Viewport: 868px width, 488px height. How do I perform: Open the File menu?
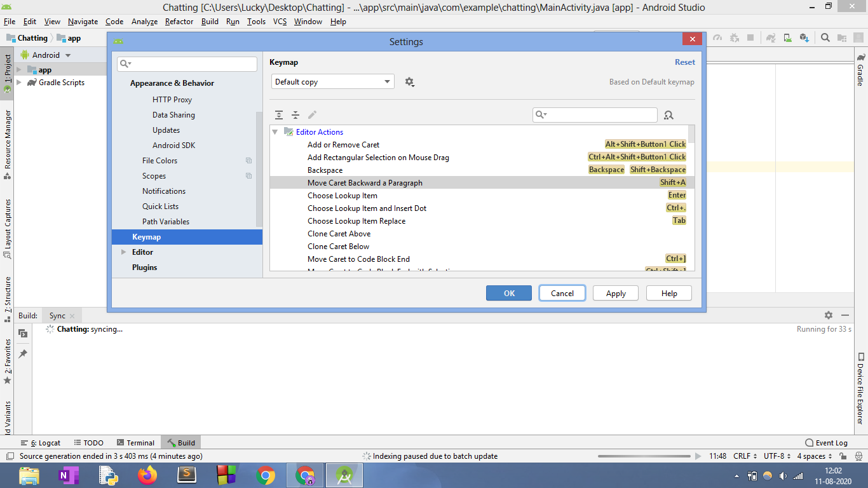tap(10, 22)
